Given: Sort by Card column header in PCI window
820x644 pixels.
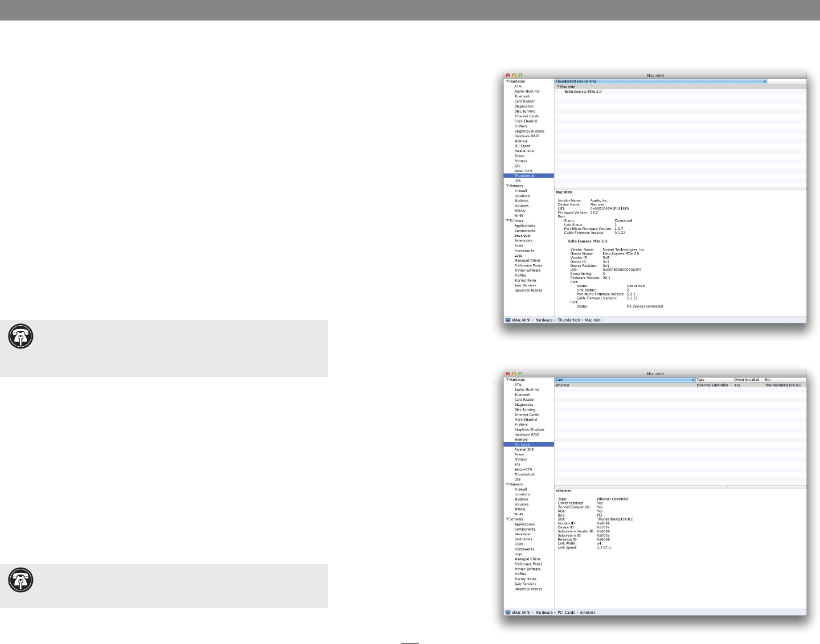Looking at the screenshot, I should pyautogui.click(x=625, y=380).
